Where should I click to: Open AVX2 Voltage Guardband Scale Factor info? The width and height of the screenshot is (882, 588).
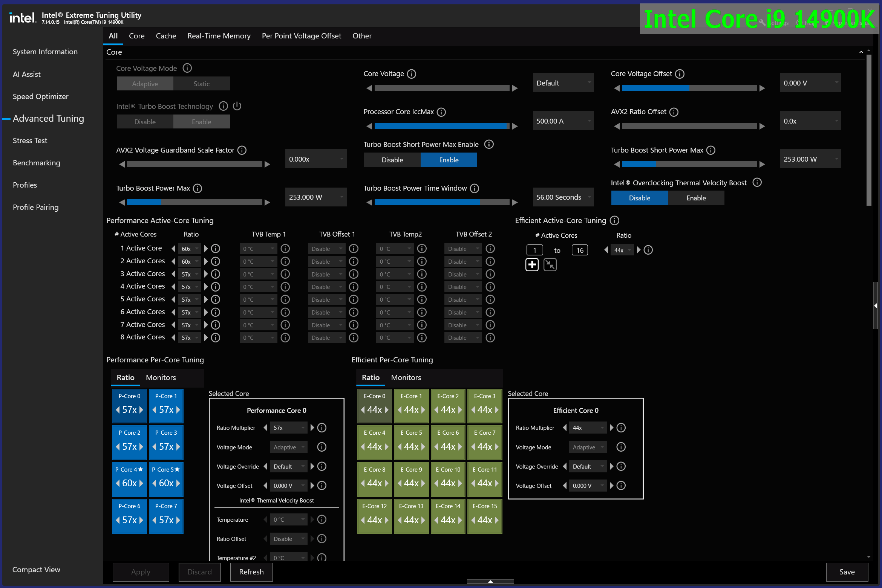pyautogui.click(x=242, y=150)
